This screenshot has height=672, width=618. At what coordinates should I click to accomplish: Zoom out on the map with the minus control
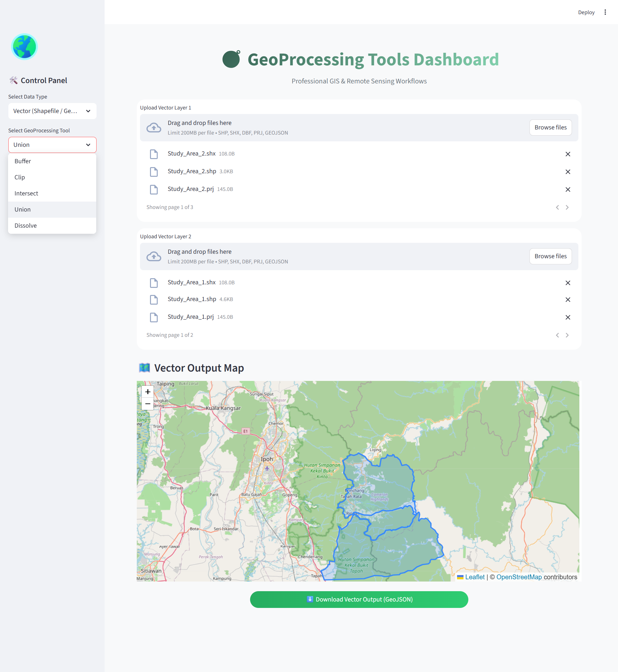(147, 404)
